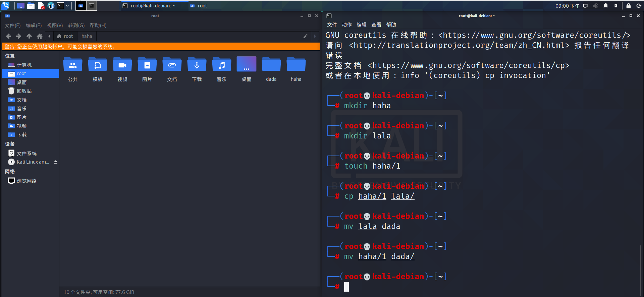
Task: Go forward with the forward arrow
Action: pos(19,36)
